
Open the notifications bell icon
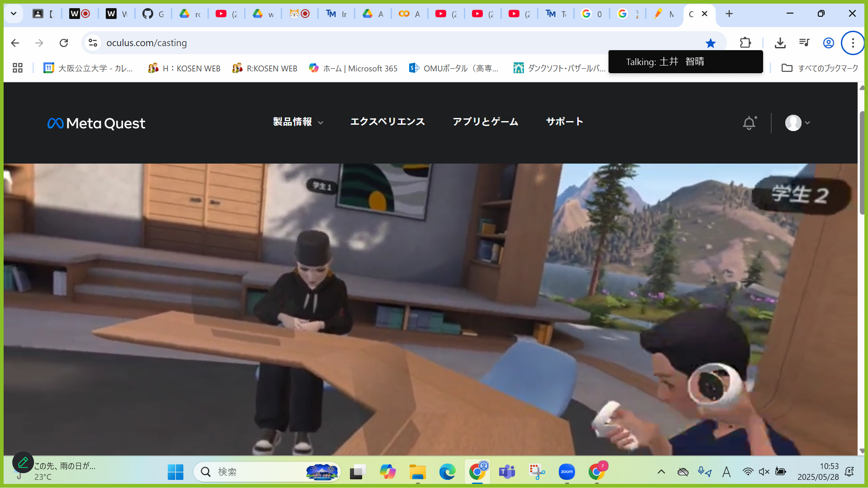(749, 123)
